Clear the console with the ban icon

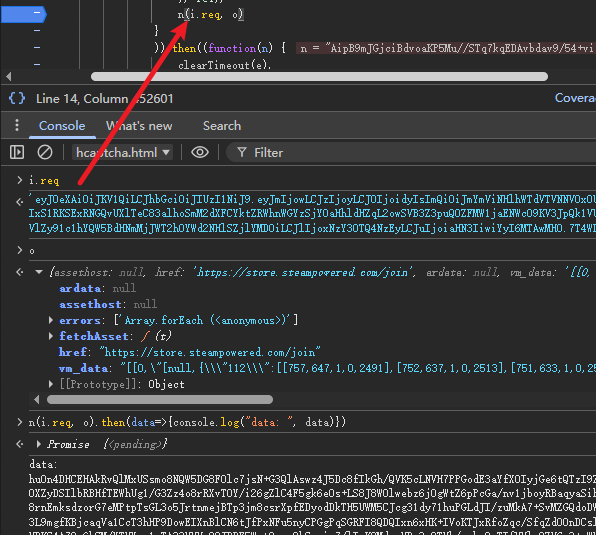(45, 153)
